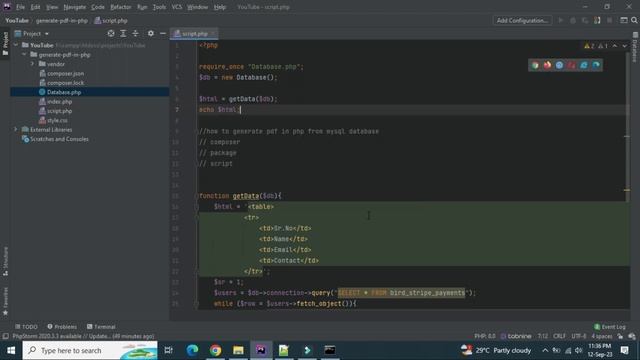This screenshot has width=640, height=360.
Task: Open in Firefox browser icon in editor
Action: click(x=547, y=65)
